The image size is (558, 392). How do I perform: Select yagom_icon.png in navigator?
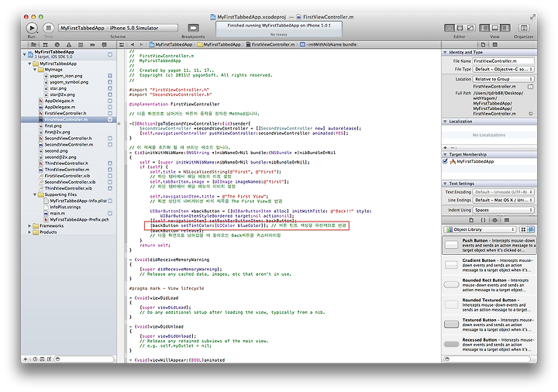pos(66,76)
